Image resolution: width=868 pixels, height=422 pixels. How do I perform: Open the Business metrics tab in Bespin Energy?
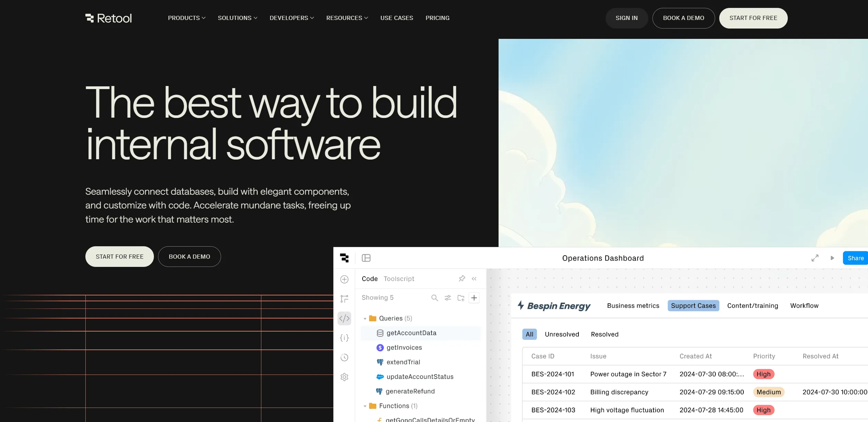pyautogui.click(x=633, y=305)
